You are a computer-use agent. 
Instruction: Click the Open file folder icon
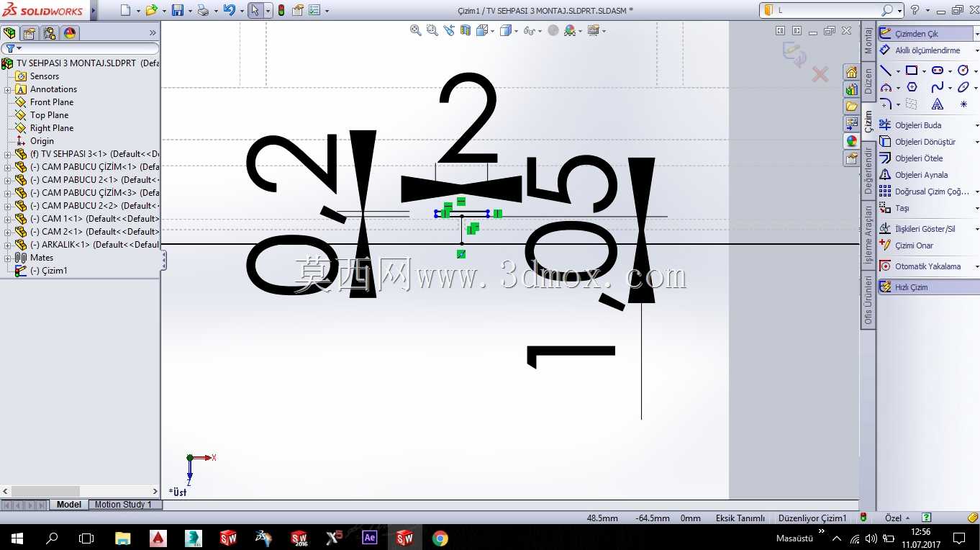[150, 10]
